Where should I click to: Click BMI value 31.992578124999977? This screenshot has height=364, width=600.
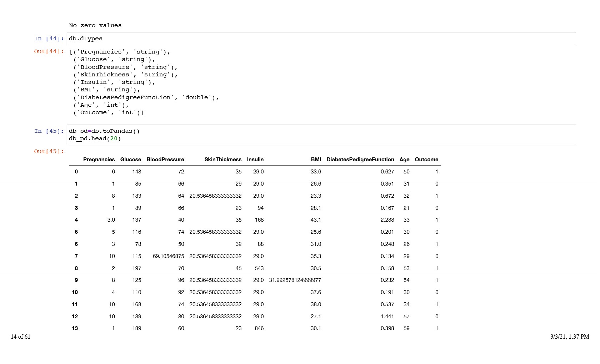click(295, 280)
